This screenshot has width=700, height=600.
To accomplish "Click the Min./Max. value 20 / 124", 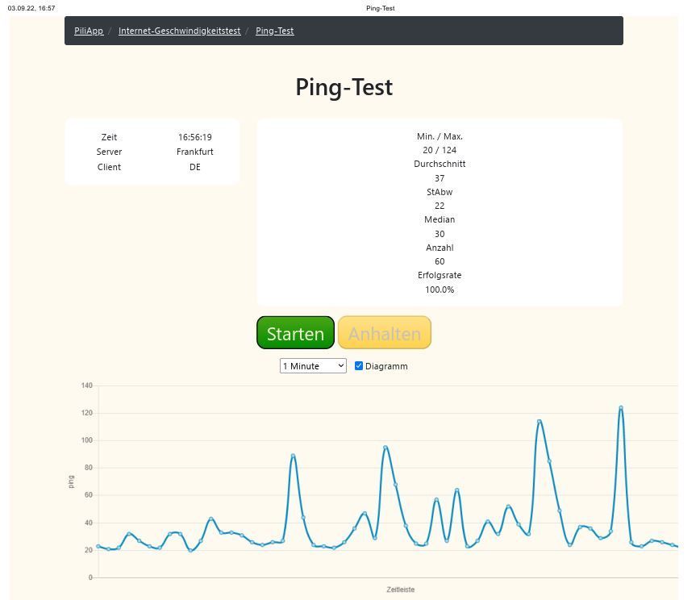I will (439, 150).
